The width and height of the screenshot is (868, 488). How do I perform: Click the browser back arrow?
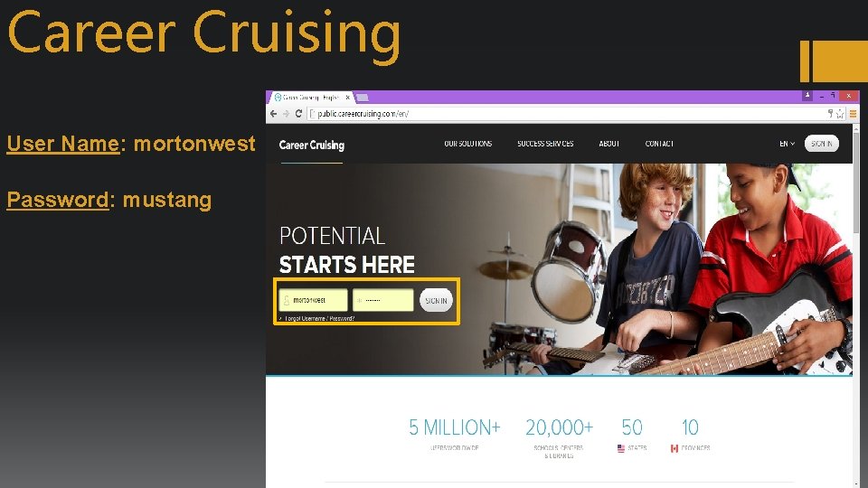273,114
